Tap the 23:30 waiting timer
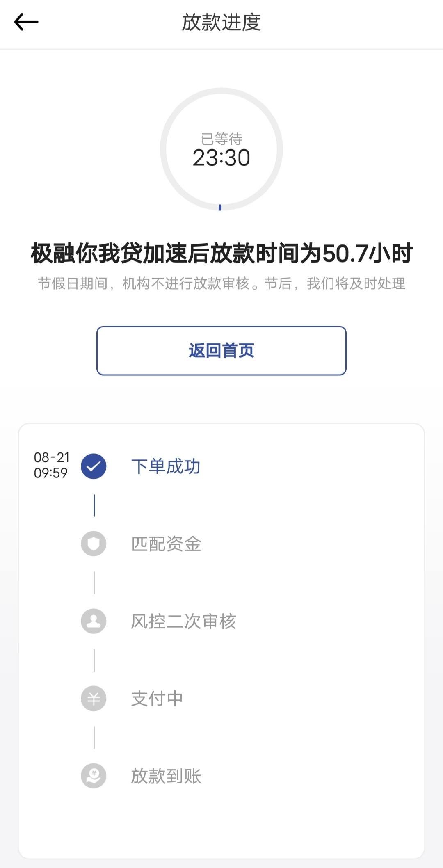The height and width of the screenshot is (868, 443). tap(221, 158)
